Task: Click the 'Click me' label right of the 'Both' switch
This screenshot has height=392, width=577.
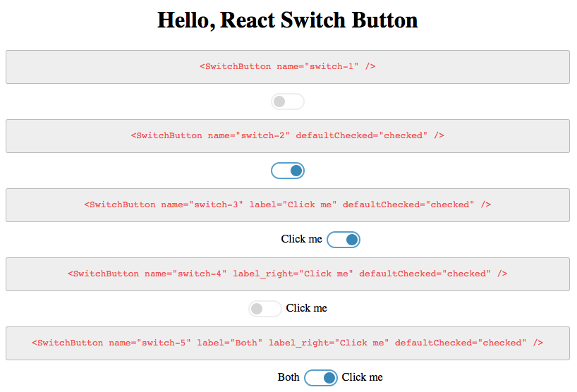Action: pos(362,377)
